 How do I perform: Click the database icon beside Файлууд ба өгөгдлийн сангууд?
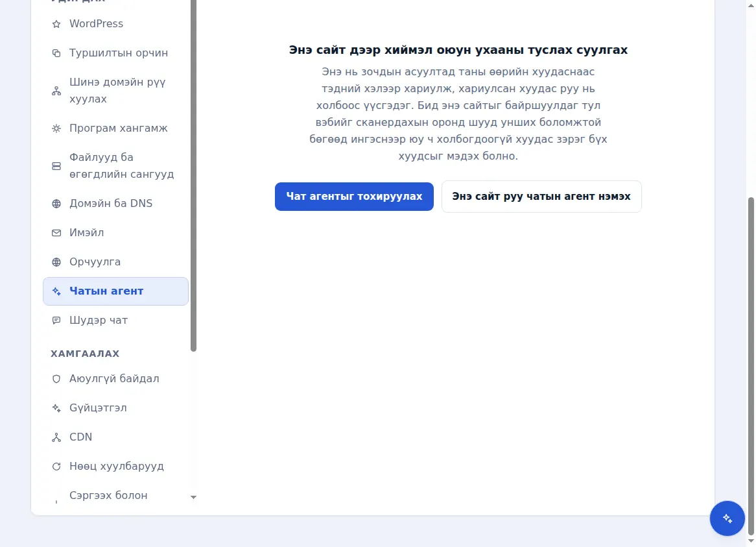pyautogui.click(x=56, y=166)
